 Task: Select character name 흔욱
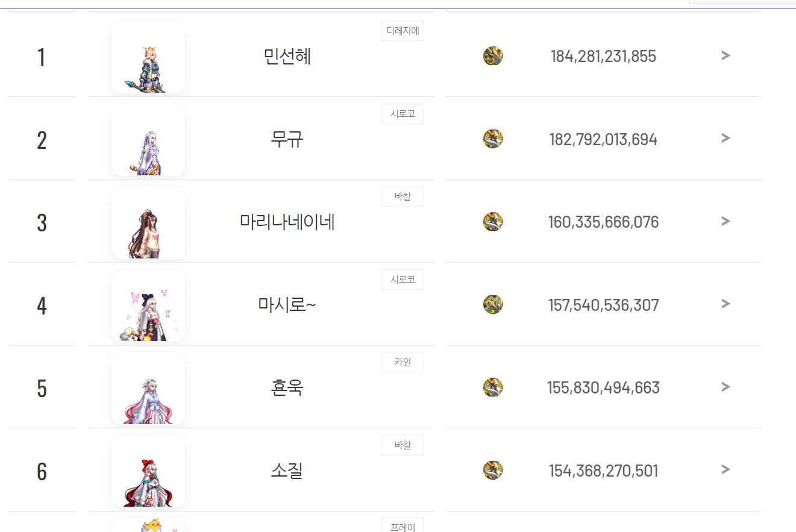point(287,387)
